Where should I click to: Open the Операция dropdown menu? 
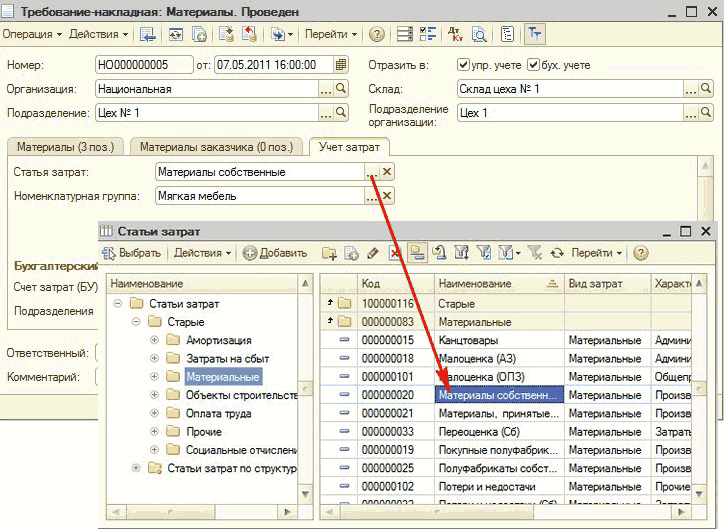click(32, 34)
